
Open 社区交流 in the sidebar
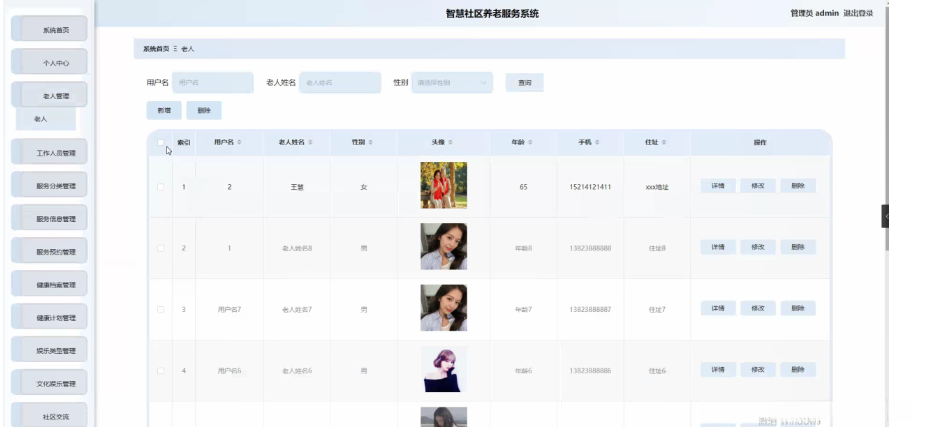pyautogui.click(x=50, y=416)
